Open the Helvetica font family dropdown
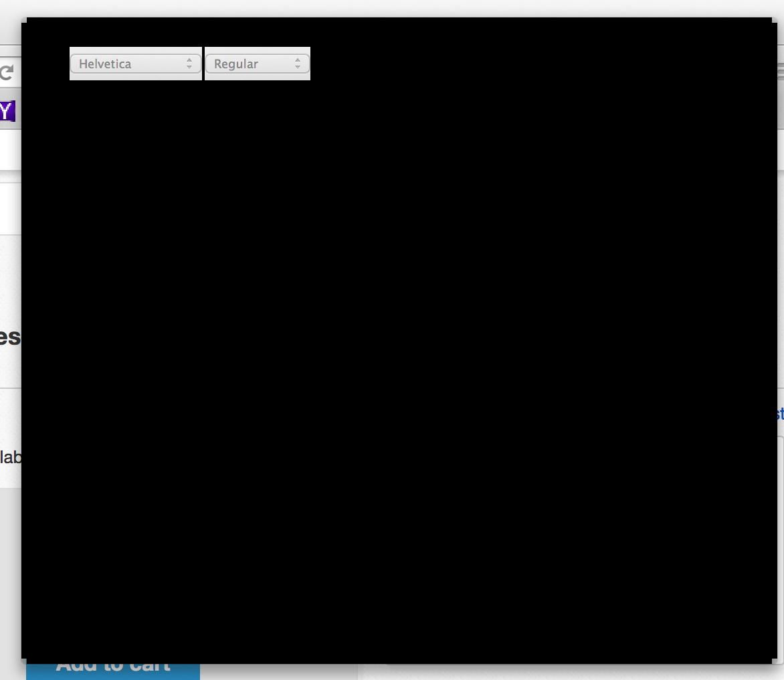 (x=136, y=64)
